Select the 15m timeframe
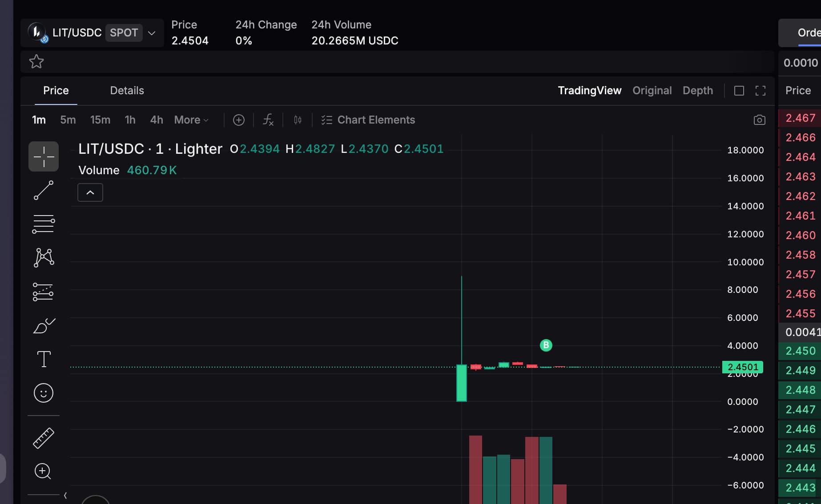This screenshot has height=504, width=821. [x=100, y=120]
